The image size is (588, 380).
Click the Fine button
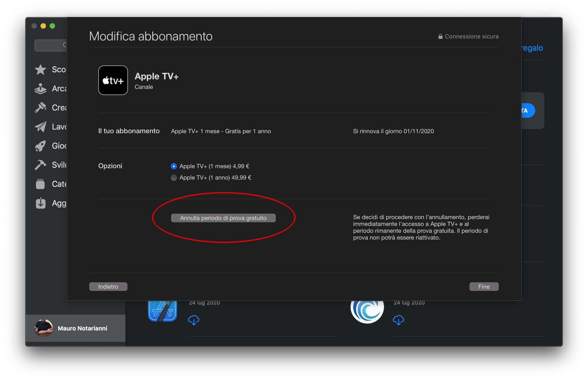[483, 286]
